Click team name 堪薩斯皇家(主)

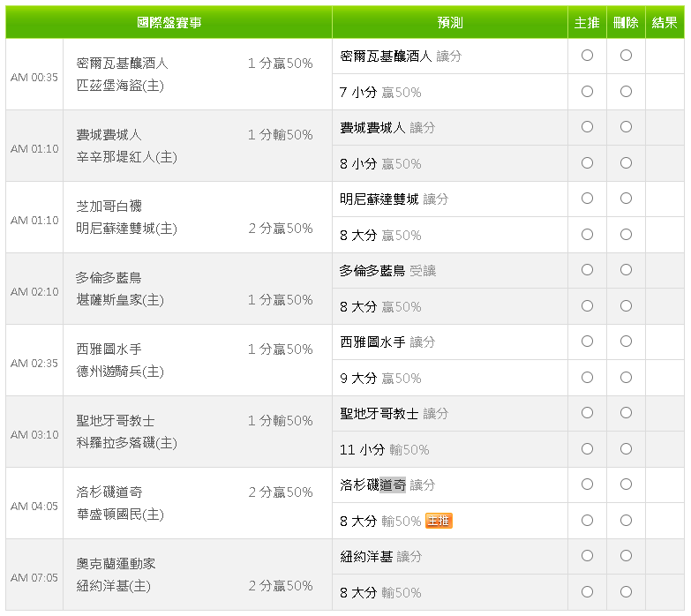tap(120, 300)
